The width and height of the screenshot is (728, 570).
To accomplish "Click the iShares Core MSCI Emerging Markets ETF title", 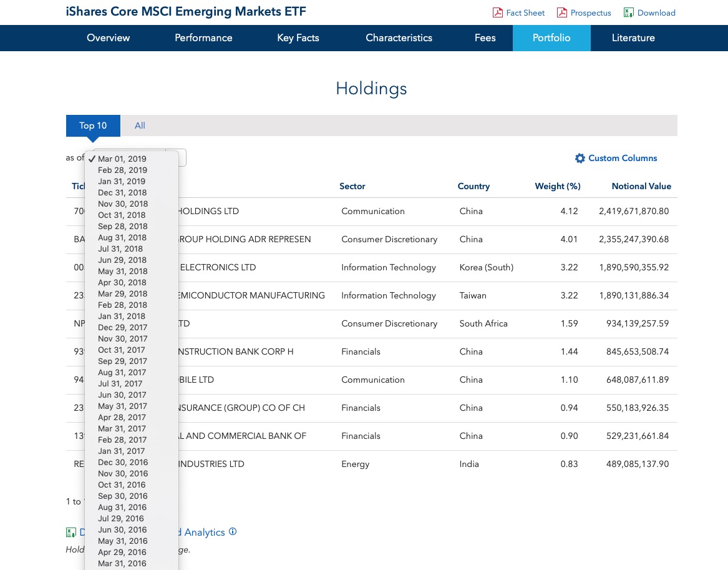I will coord(186,12).
